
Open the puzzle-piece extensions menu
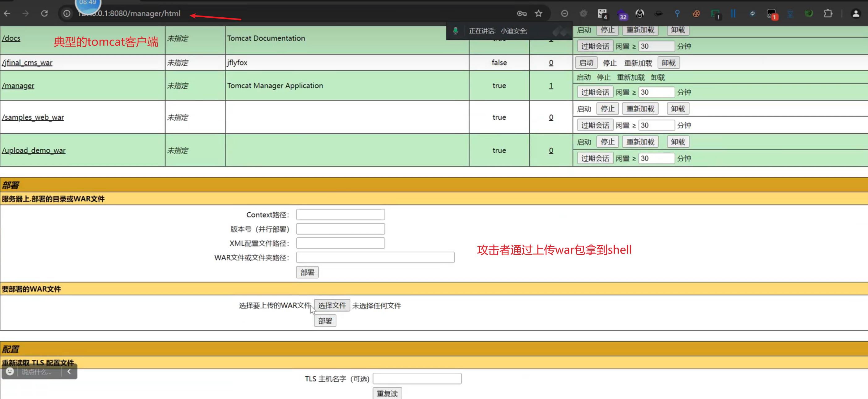[828, 14]
